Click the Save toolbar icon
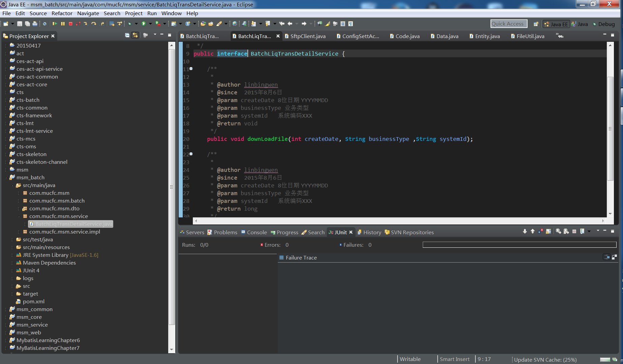The image size is (623, 364). coord(20,24)
